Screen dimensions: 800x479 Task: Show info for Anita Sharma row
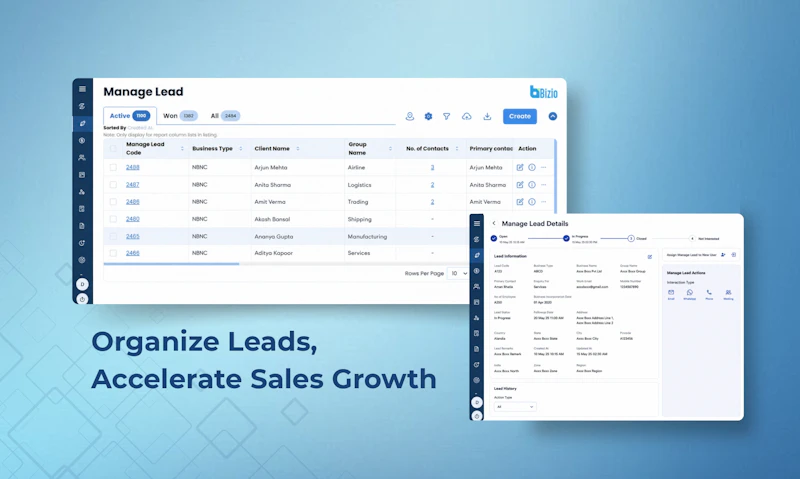tap(532, 185)
